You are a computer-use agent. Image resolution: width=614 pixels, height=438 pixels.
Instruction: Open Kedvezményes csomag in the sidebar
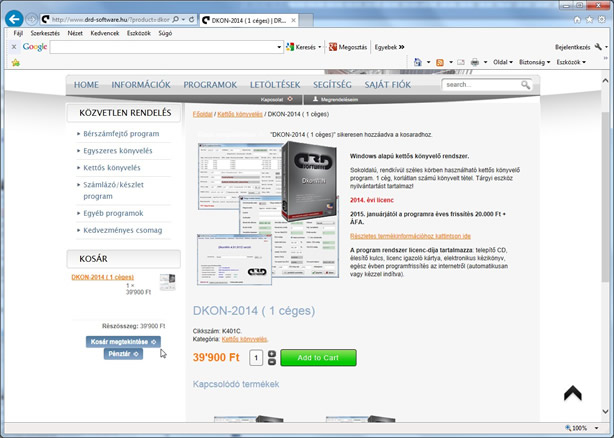[x=123, y=230]
